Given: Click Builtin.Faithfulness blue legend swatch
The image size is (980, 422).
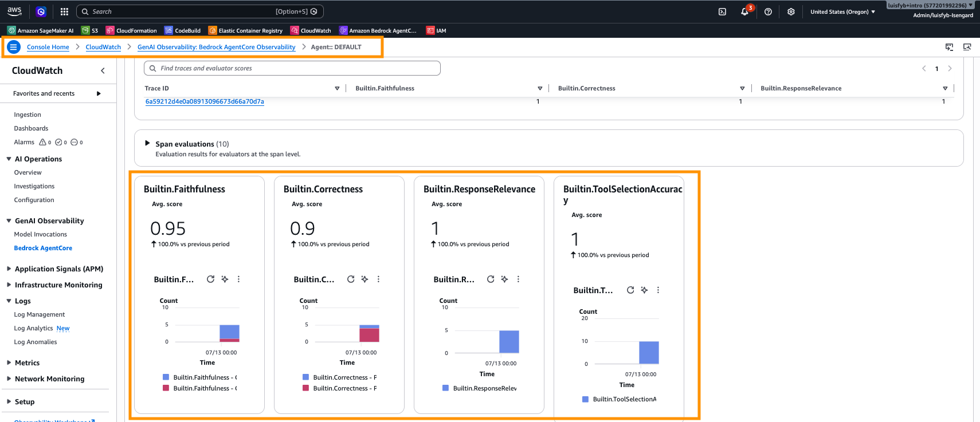Looking at the screenshot, I should click(166, 377).
